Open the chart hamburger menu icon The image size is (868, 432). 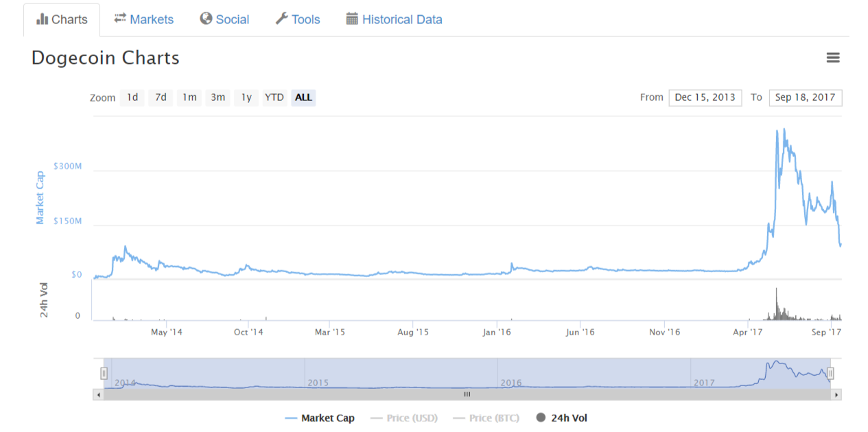(833, 58)
